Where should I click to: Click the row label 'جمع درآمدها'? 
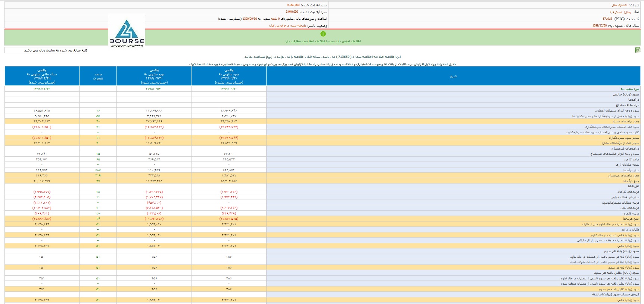(x=631, y=181)
